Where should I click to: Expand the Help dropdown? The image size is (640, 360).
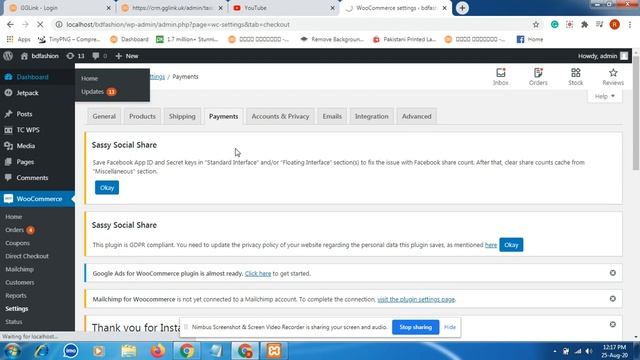[604, 96]
